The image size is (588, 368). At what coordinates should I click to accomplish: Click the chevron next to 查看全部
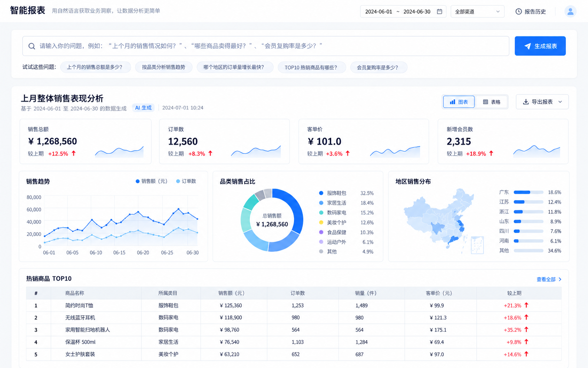(560, 279)
